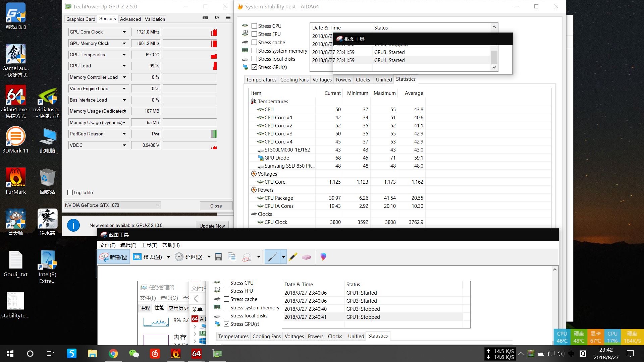
Task: Enable Stress cache checkbox in AIDA64
Action: tap(254, 42)
